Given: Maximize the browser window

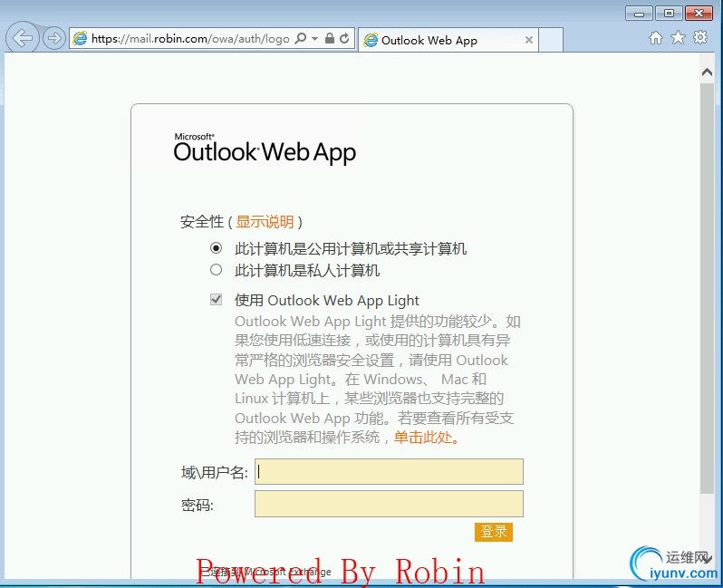Looking at the screenshot, I should pyautogui.click(x=669, y=13).
